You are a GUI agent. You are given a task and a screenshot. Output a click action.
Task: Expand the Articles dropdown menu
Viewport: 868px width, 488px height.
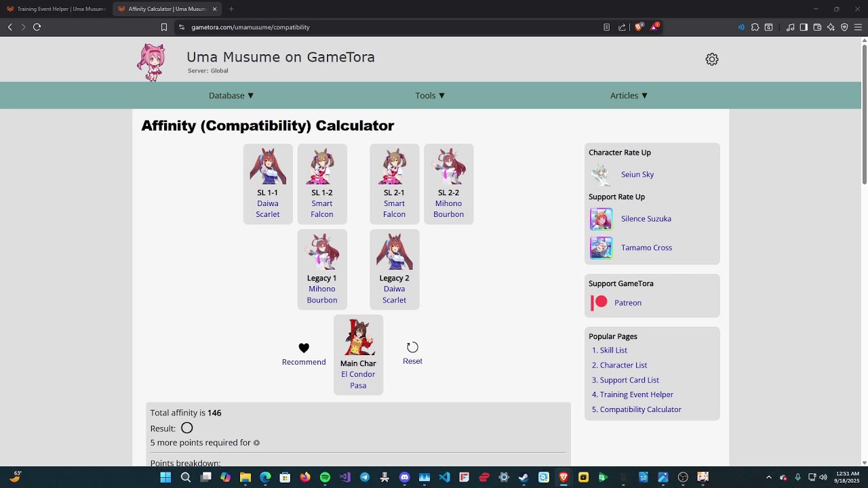tap(629, 96)
